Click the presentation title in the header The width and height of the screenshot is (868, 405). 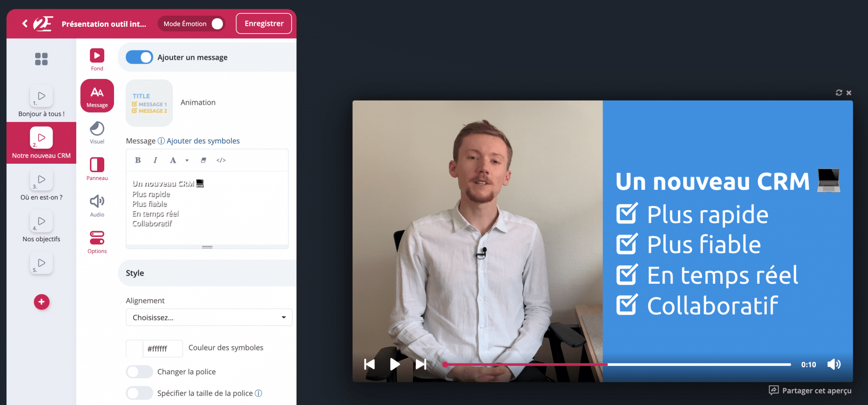coord(104,24)
